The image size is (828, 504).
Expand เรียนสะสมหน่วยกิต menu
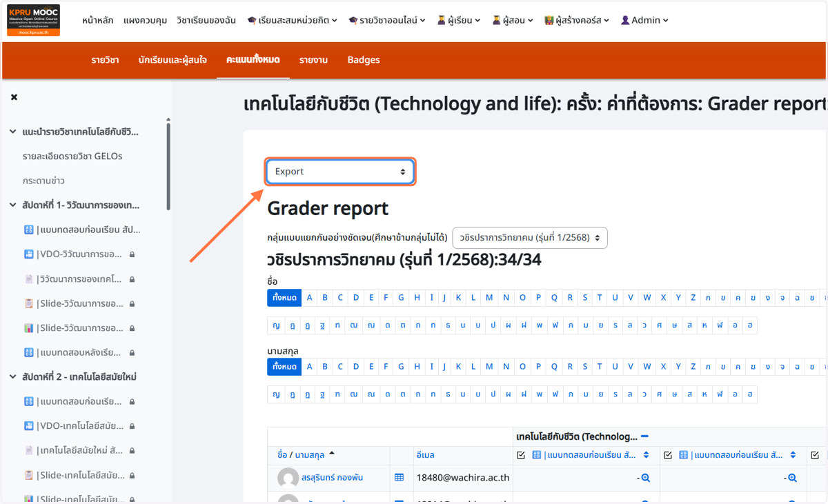[292, 21]
